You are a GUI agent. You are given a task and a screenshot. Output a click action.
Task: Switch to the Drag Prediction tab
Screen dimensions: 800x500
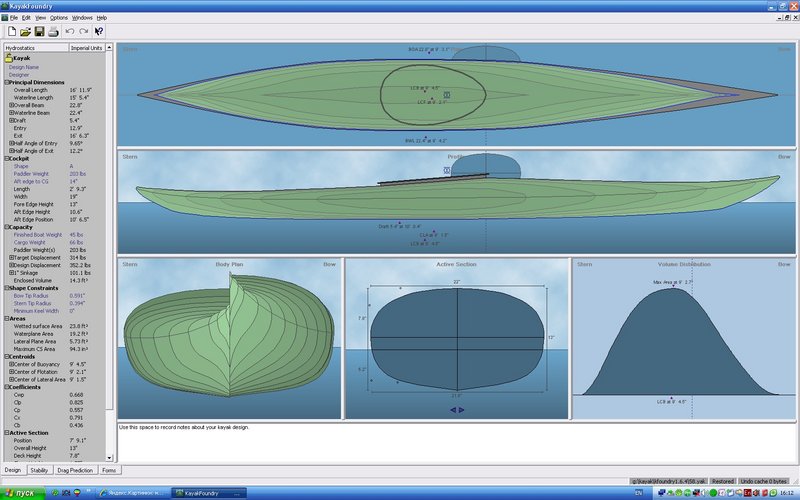75,470
